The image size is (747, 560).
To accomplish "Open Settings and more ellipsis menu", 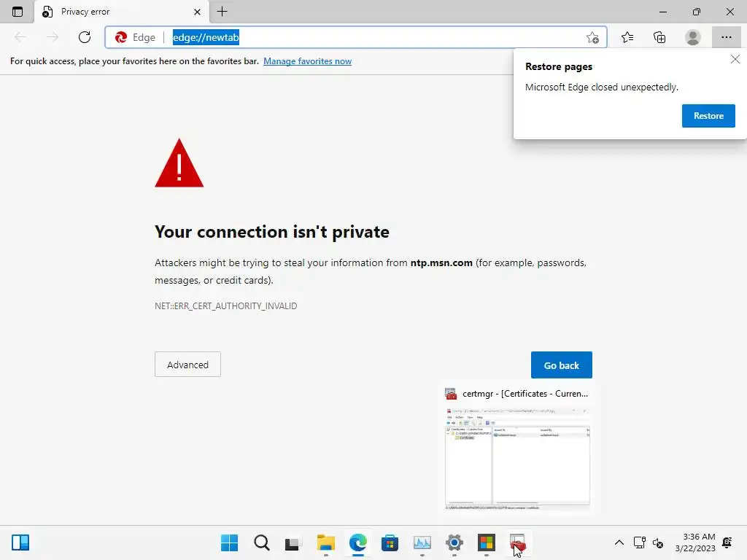I will point(726,37).
